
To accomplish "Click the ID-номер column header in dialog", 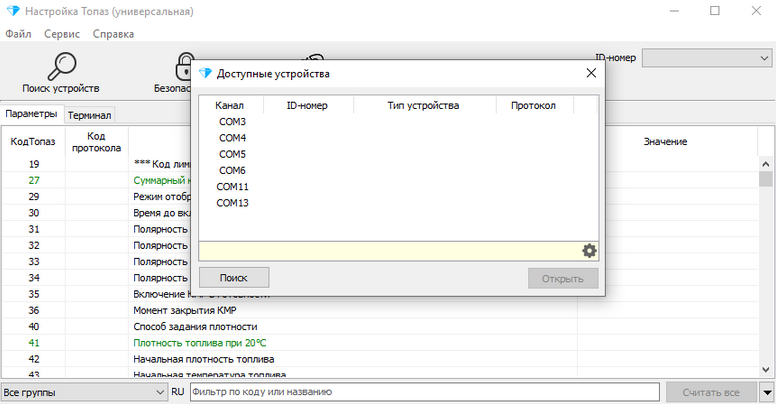I will (308, 105).
